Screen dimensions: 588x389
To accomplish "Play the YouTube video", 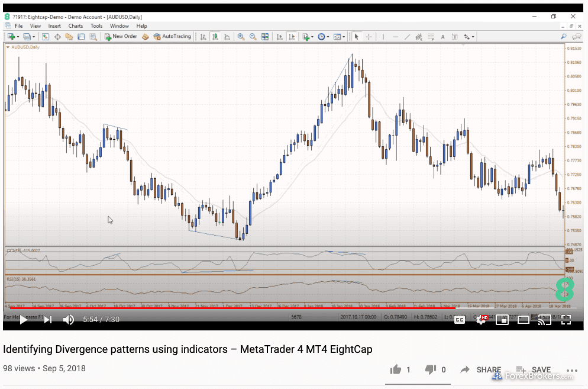I will click(x=23, y=320).
